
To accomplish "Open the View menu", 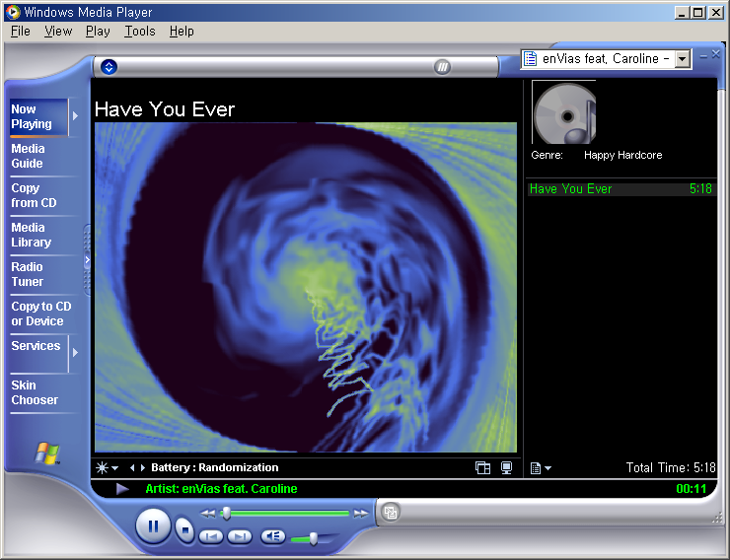I will (58, 32).
